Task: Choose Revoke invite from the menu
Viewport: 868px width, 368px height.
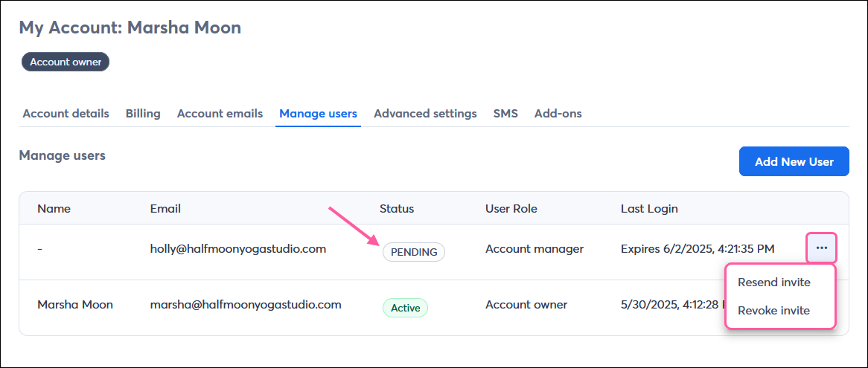Action: [773, 311]
